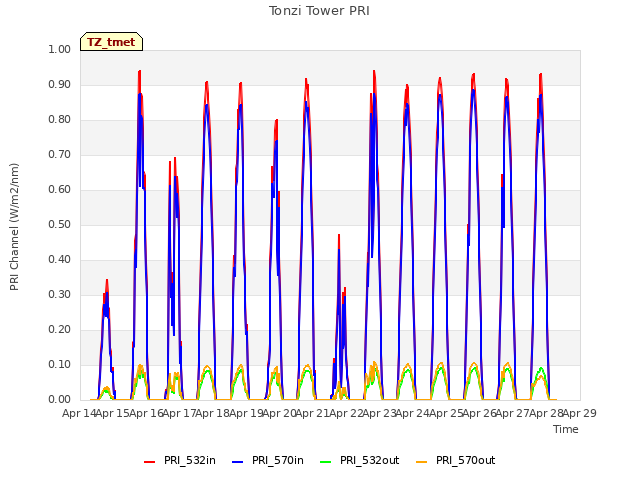
Task: Click the 0.10 y-axis tick value
Action: [x=60, y=364]
